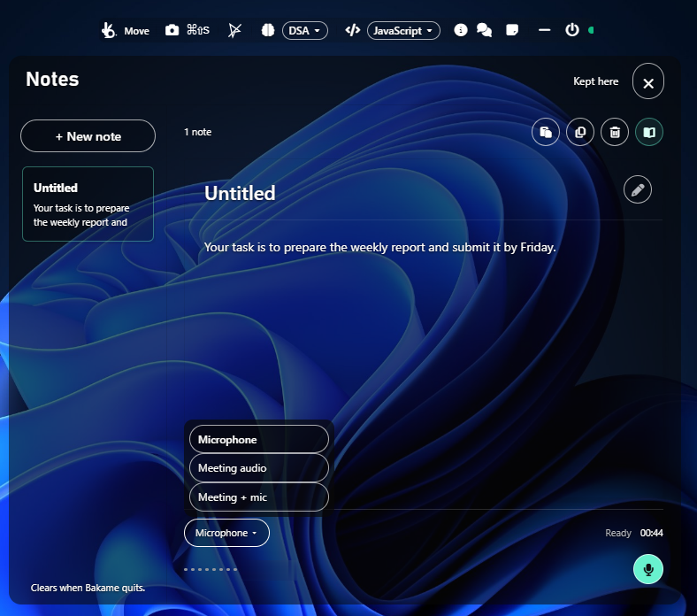Viewport: 697px width, 616px height.
Task: Toggle the reading view book icon
Action: tap(649, 132)
